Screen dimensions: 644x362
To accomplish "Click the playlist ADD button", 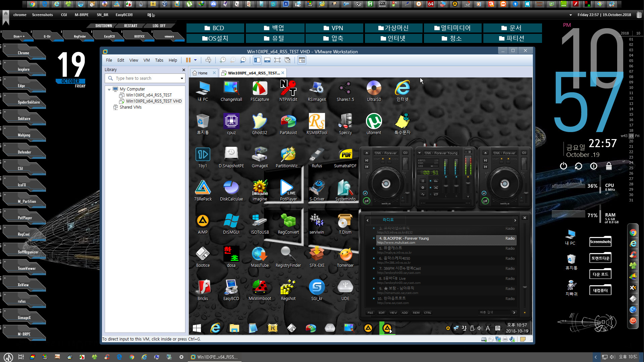I will [x=405, y=313].
